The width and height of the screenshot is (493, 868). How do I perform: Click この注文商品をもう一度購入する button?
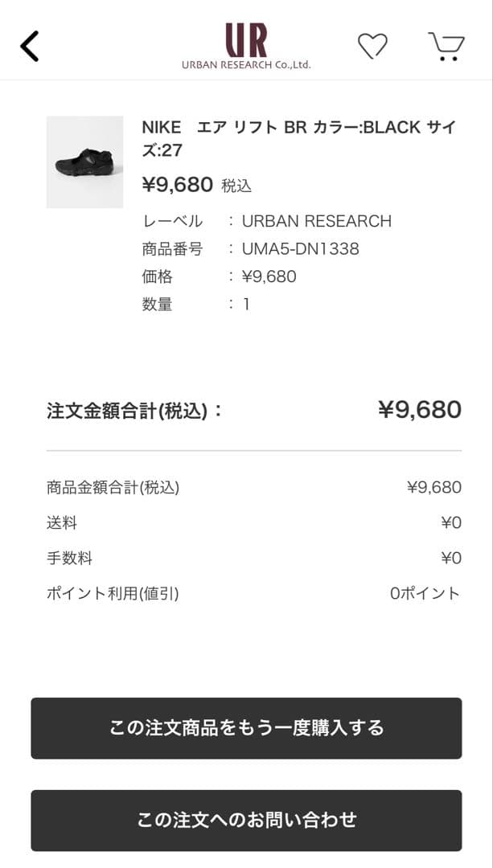click(x=246, y=727)
